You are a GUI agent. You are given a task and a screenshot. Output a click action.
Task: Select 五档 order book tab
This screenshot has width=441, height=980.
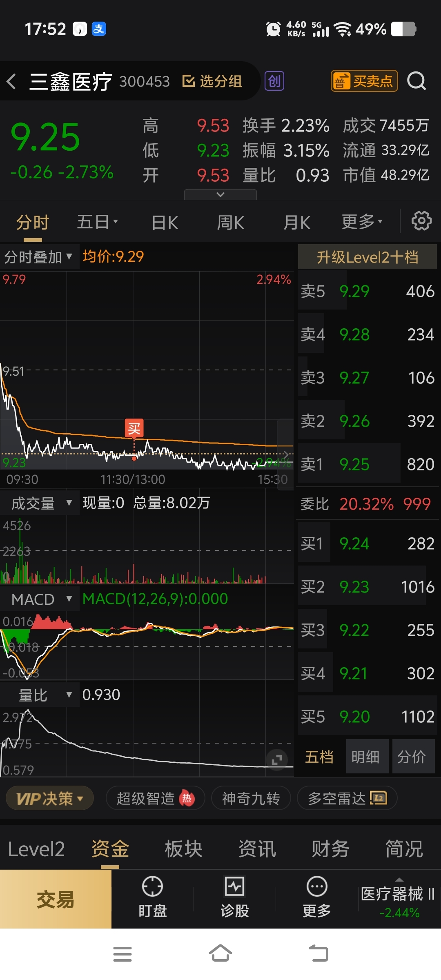pyautogui.click(x=319, y=757)
